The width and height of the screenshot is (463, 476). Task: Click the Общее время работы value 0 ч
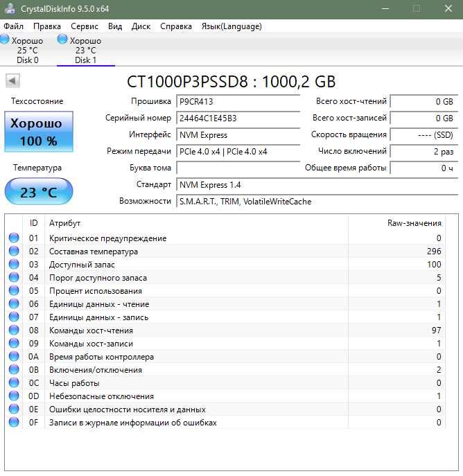pyautogui.click(x=423, y=168)
